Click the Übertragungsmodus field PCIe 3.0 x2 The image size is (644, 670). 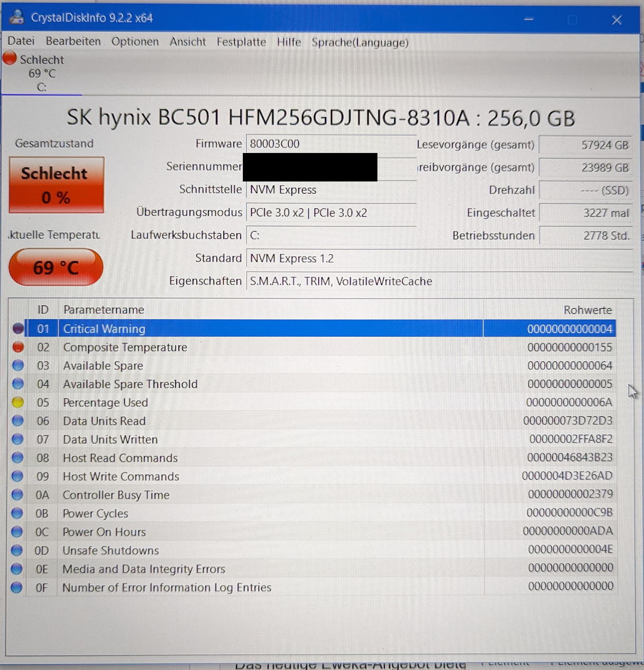pos(331,213)
